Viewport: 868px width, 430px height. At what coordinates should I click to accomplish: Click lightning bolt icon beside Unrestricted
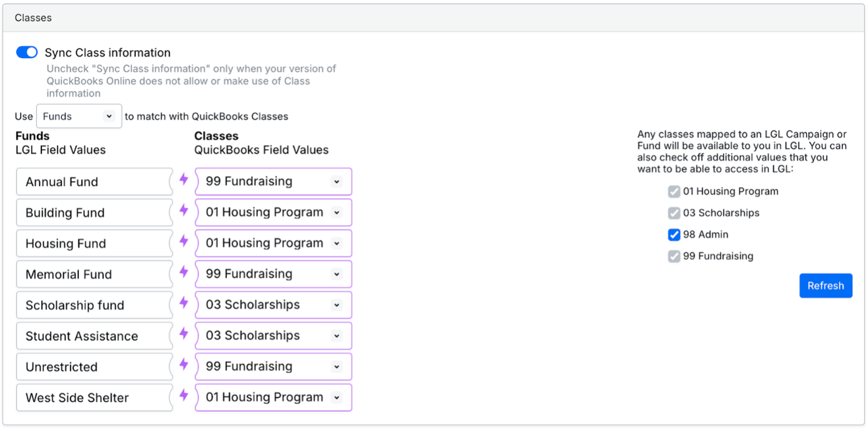point(184,365)
